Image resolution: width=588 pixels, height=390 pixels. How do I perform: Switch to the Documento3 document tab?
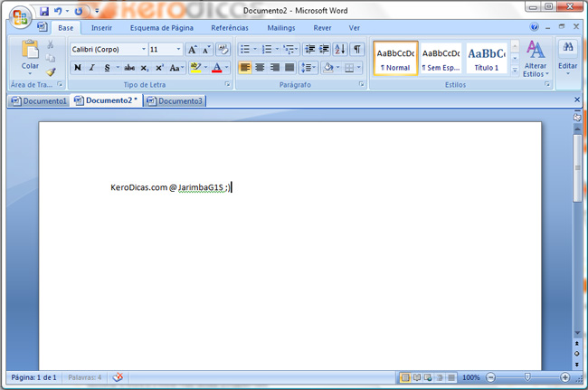(175, 100)
